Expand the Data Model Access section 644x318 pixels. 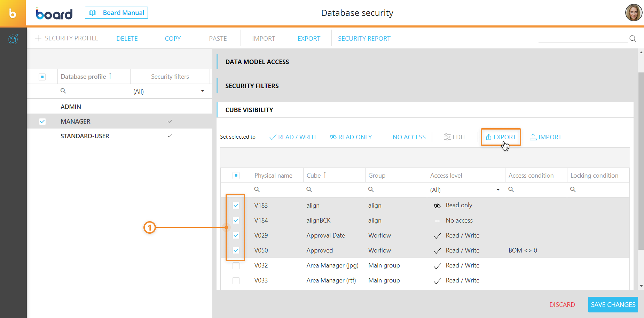click(257, 62)
